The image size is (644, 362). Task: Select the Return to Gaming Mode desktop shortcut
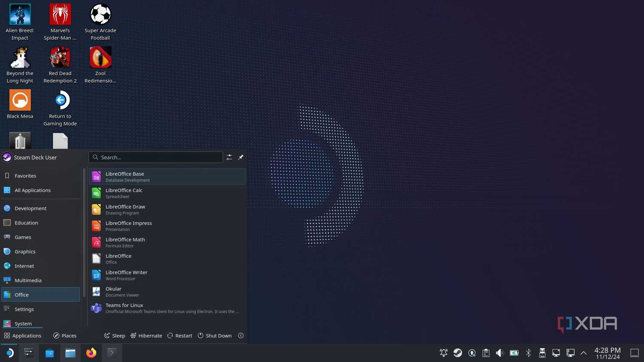tap(60, 108)
